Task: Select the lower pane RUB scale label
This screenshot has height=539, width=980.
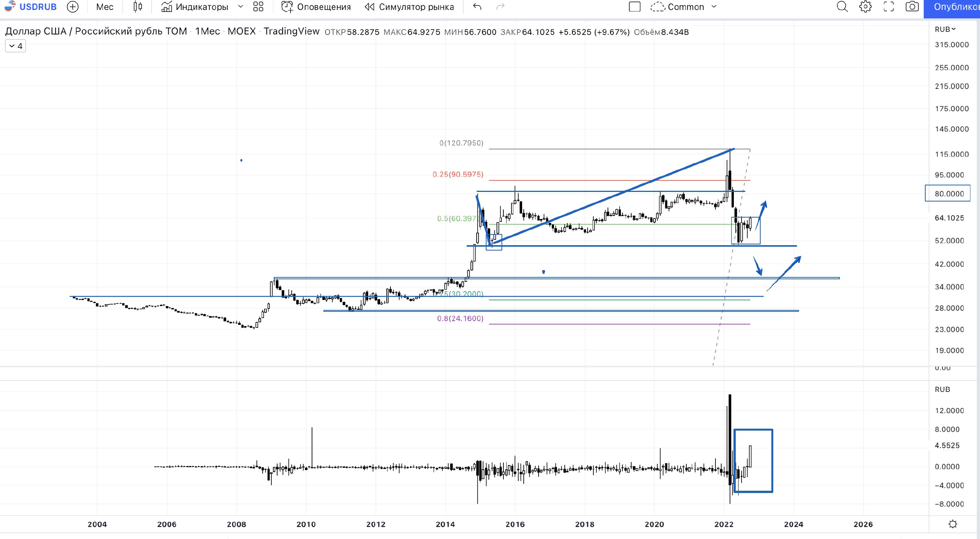Action: pyautogui.click(x=942, y=389)
